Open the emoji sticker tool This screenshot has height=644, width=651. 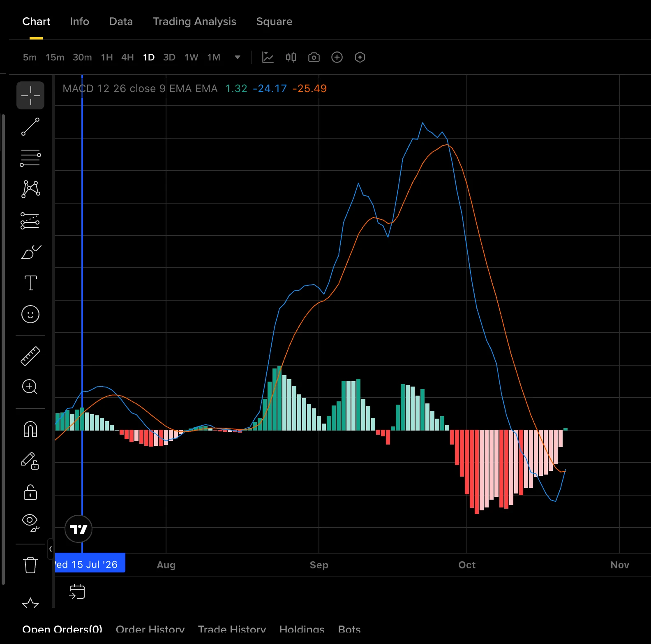pos(30,314)
